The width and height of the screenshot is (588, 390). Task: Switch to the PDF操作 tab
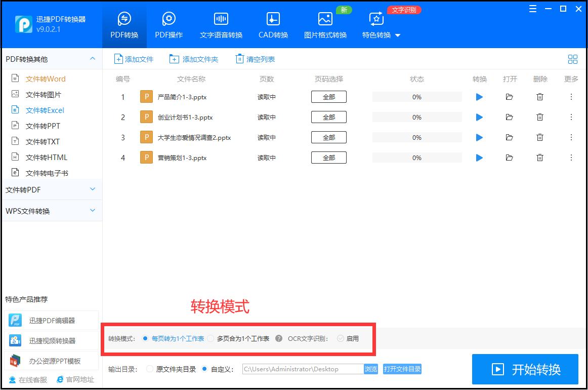169,24
